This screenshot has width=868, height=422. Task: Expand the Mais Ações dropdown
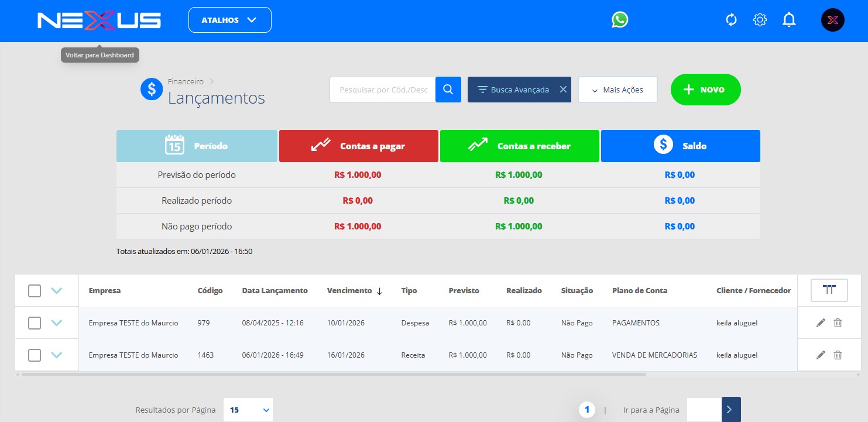click(x=617, y=90)
